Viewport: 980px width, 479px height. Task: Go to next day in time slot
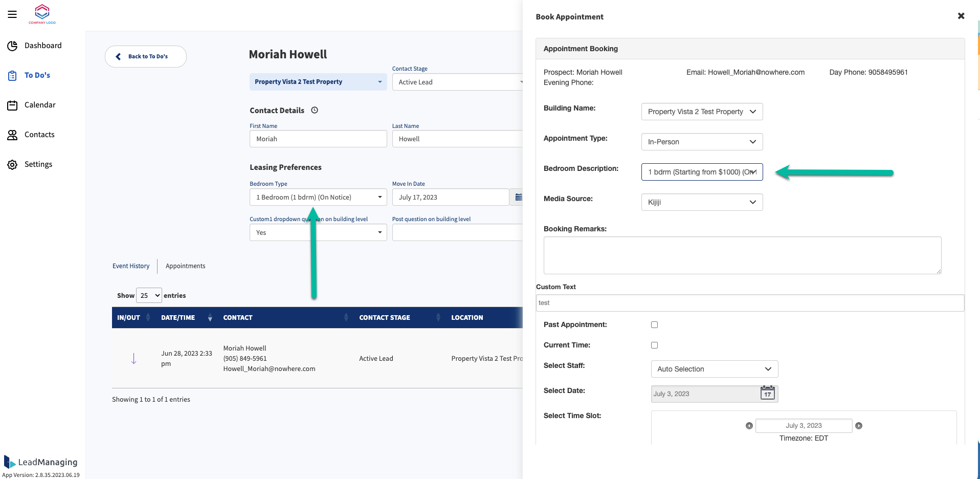pos(859,426)
